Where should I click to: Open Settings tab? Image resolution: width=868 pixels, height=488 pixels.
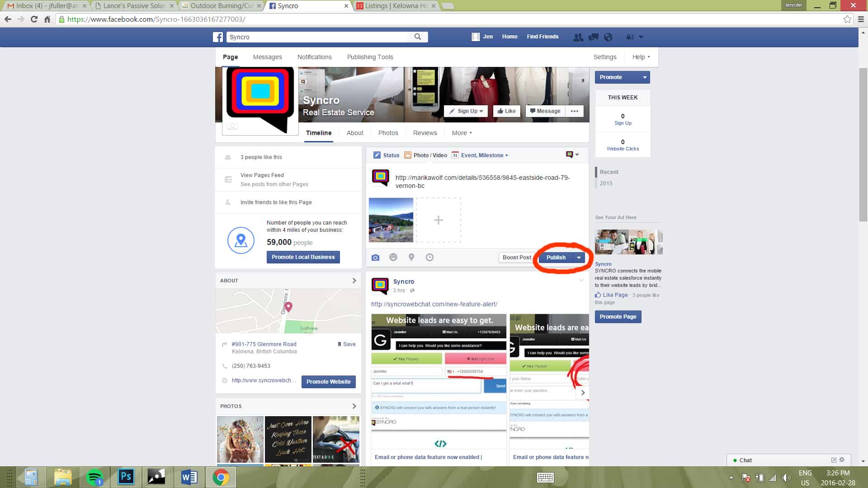click(x=604, y=57)
